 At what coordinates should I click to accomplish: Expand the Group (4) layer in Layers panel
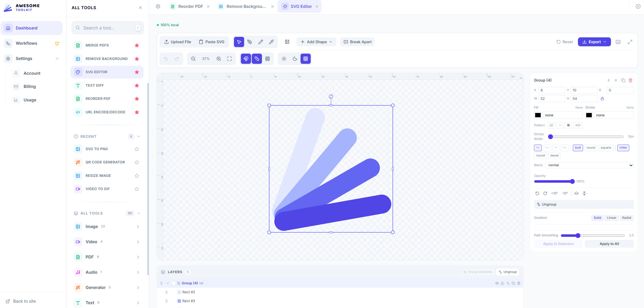[x=168, y=283]
